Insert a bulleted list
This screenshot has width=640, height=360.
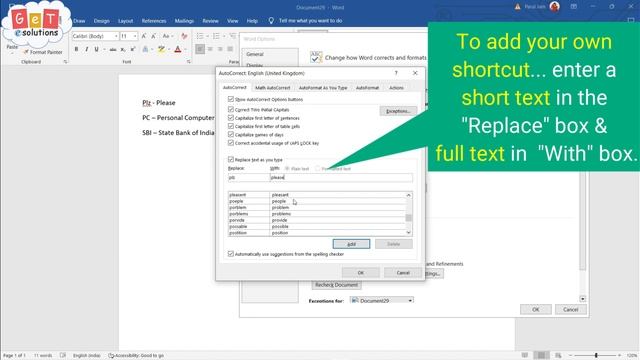pyautogui.click(x=200, y=36)
